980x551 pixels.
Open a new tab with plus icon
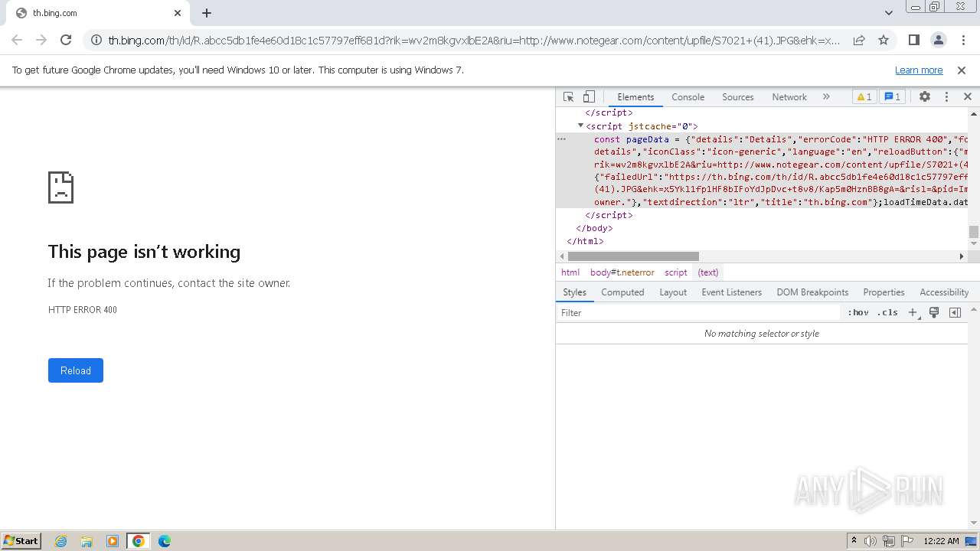[207, 13]
